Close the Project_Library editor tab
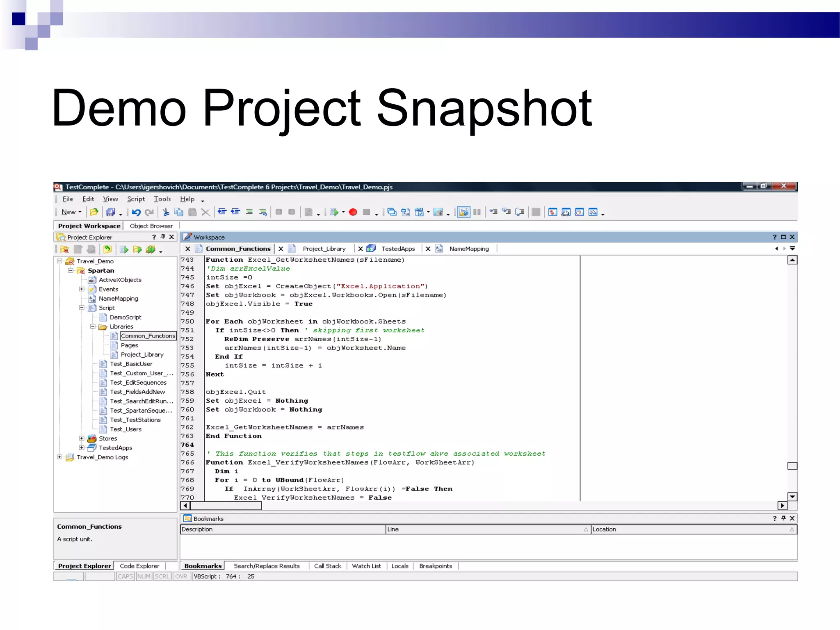The width and height of the screenshot is (840, 630). tap(281, 249)
